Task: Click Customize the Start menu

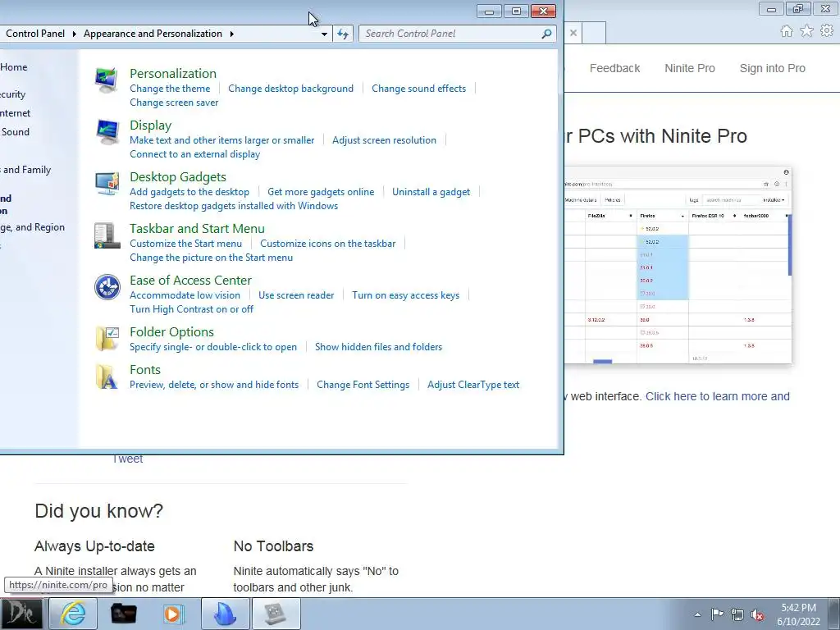Action: (x=186, y=244)
